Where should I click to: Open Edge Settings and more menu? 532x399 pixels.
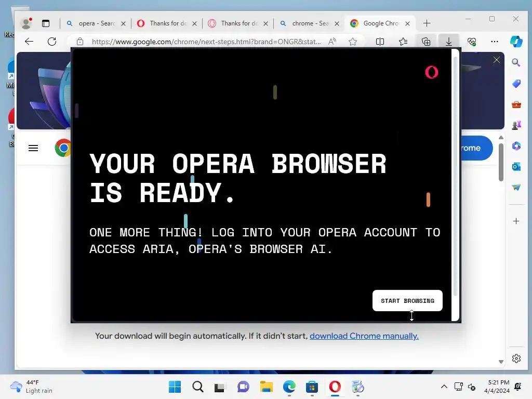tap(495, 42)
